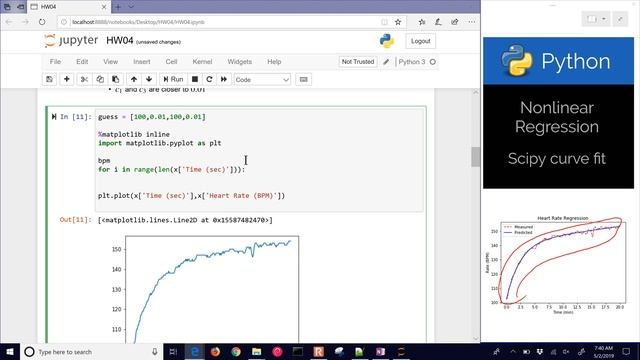Click the Logout button
640x360 pixels.
pos(420,41)
